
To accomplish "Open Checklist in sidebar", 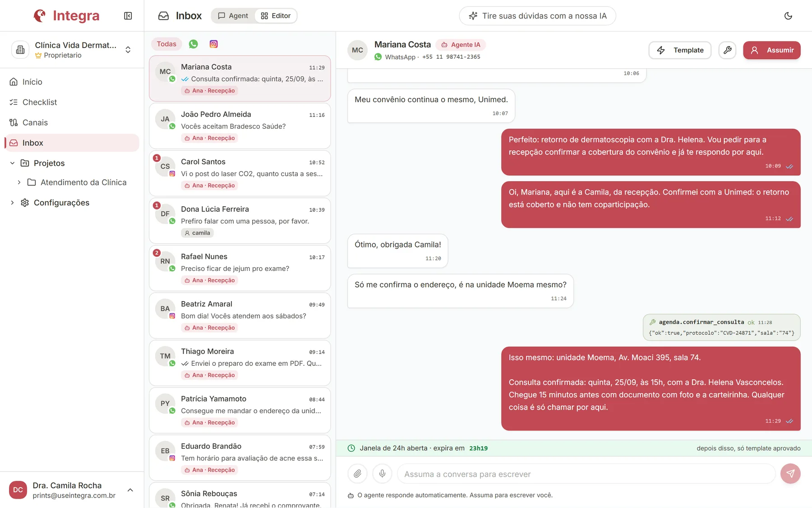I will [x=72, y=102].
